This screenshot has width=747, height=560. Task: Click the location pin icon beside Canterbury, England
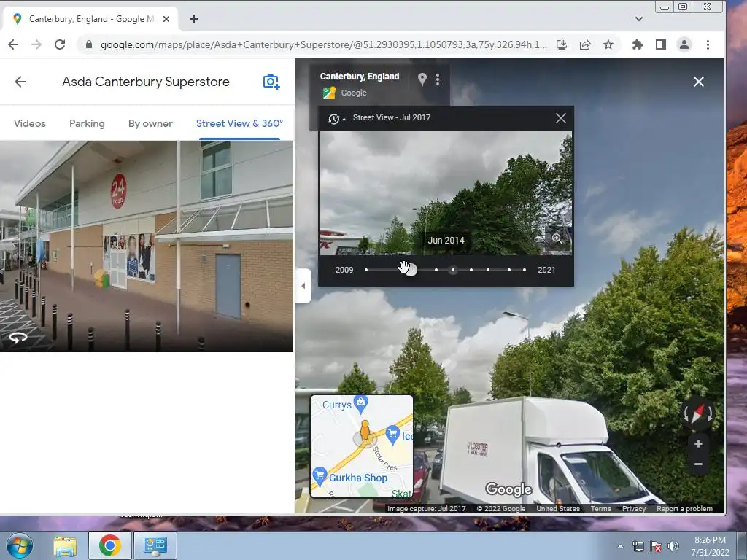click(x=422, y=79)
